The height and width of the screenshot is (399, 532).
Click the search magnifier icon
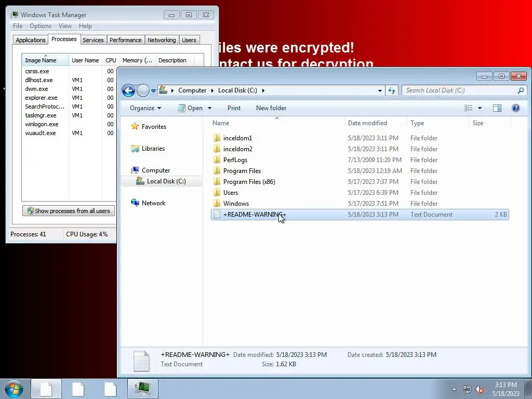coord(521,90)
